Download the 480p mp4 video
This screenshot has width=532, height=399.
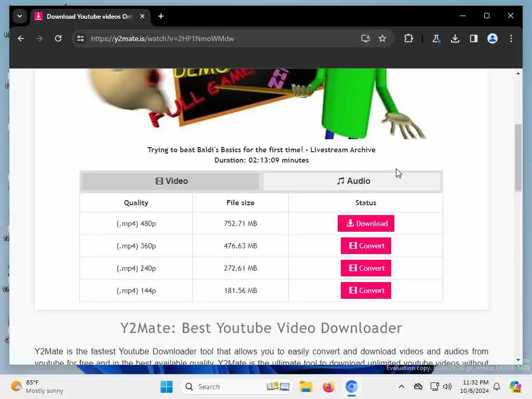pyautogui.click(x=366, y=223)
